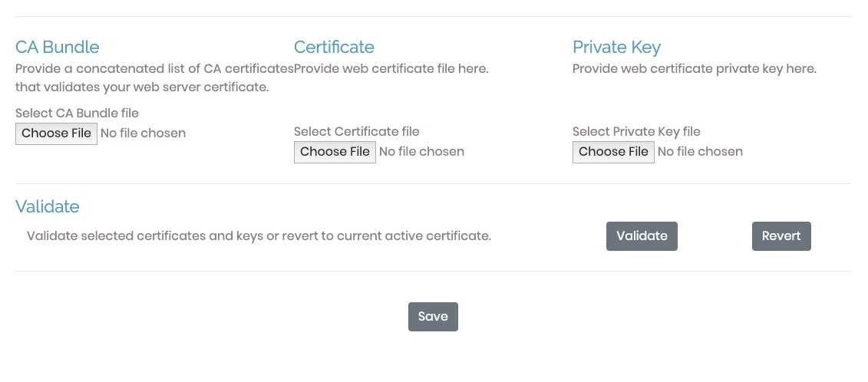Save the certificate settings
868x382 pixels.
433,317
